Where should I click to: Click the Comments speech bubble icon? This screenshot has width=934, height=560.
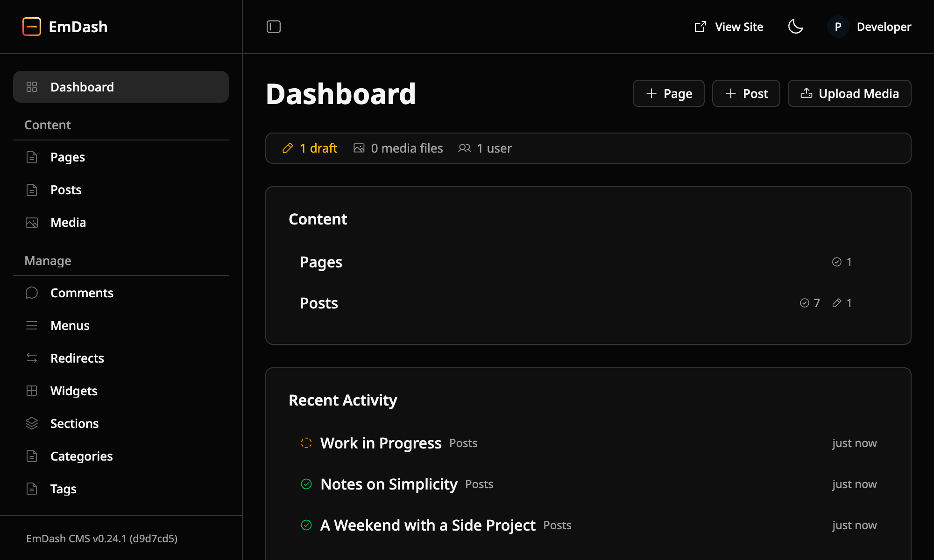click(32, 293)
